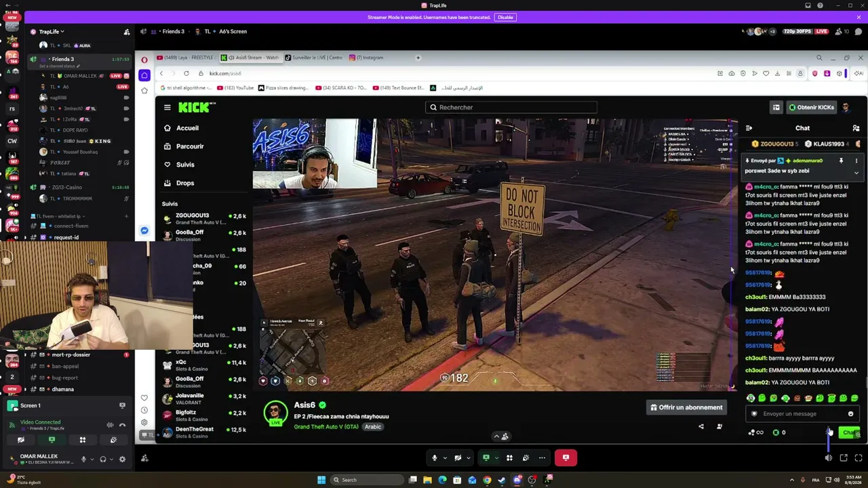Expand microphone device arrow on call bar
Screen dimensions: 868x488
pyautogui.click(x=445, y=458)
